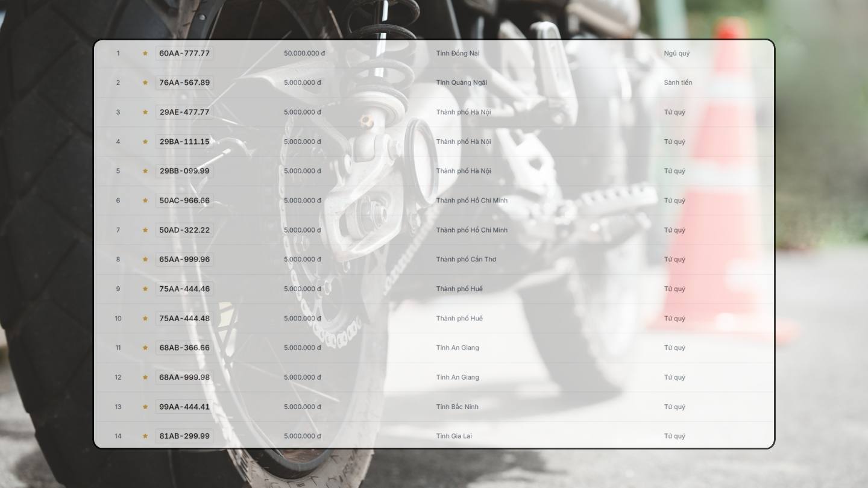Viewport: 868px width, 488px height.
Task: Click the Sảnh tiến type label
Action: 678,83
